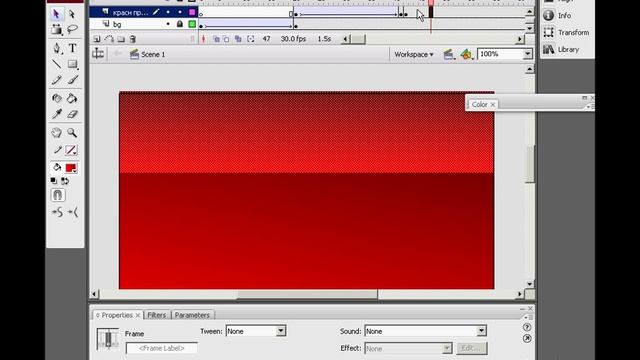Turn on Onion Skin Outlines
Screen dimensions: 640x360
coord(227,39)
